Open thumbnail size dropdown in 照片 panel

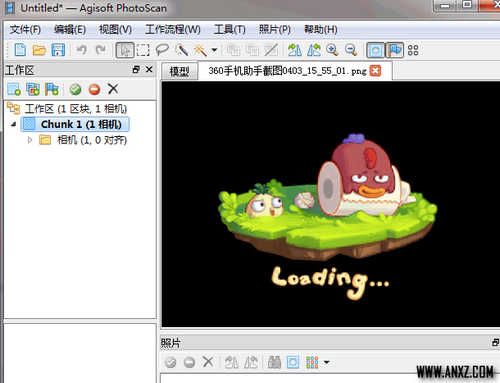[327, 362]
